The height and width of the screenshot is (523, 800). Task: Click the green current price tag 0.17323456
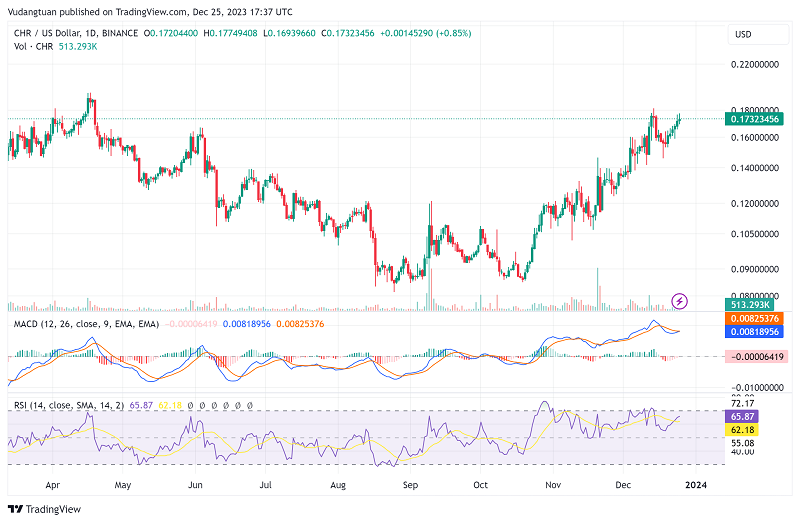[755, 119]
